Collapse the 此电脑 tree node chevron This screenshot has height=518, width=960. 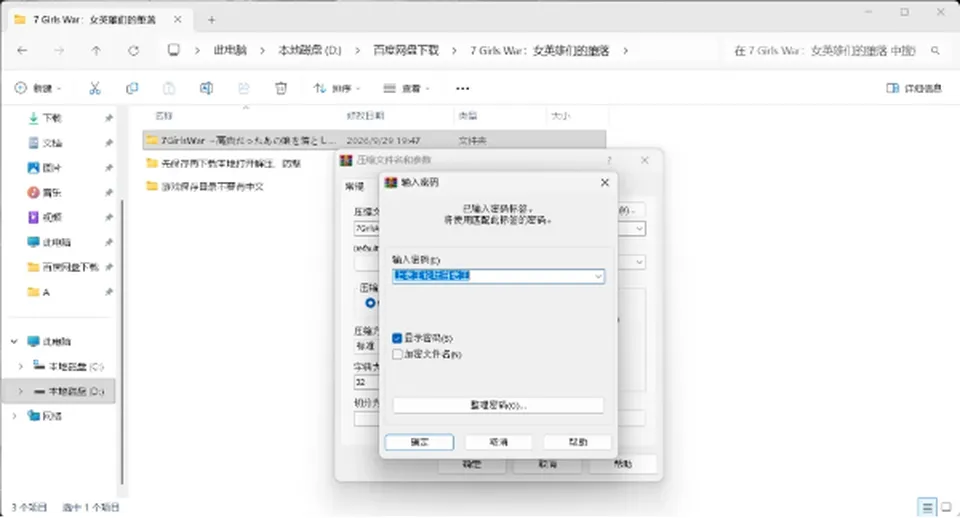pos(14,342)
